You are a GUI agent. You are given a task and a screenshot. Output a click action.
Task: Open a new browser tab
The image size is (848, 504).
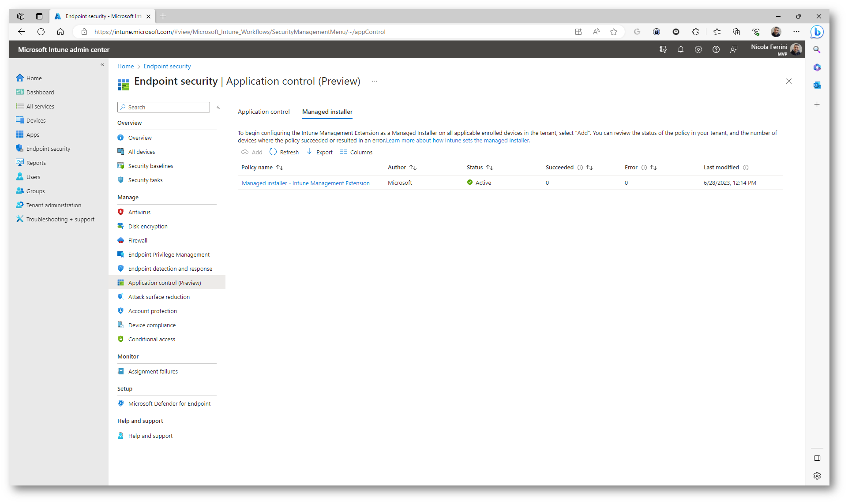pos(163,16)
